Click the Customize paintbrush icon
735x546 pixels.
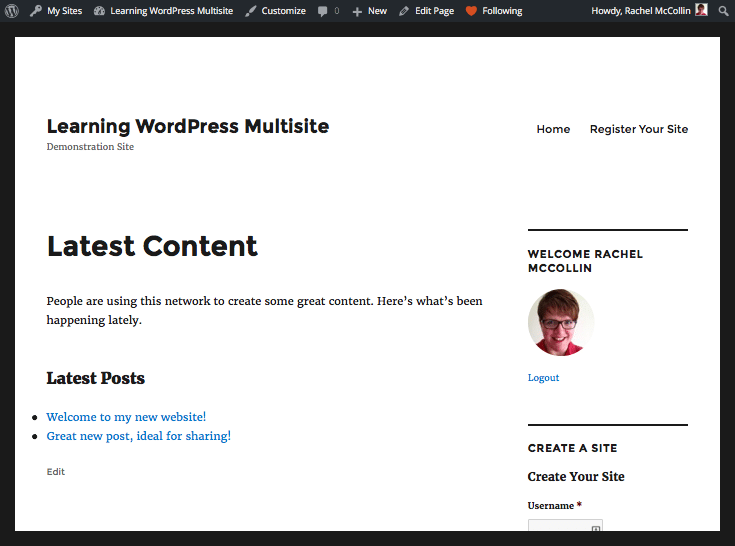pyautogui.click(x=251, y=11)
